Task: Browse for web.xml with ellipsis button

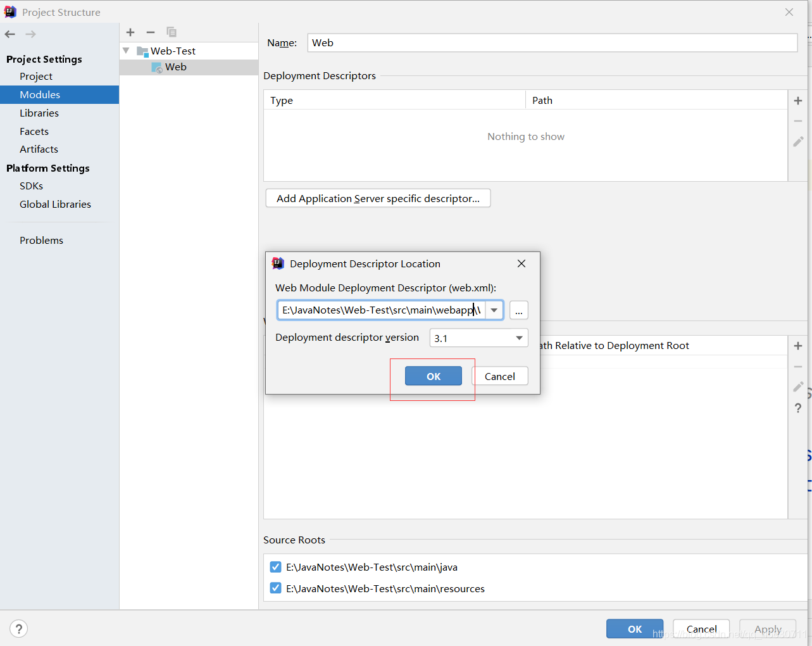Action: pyautogui.click(x=519, y=310)
